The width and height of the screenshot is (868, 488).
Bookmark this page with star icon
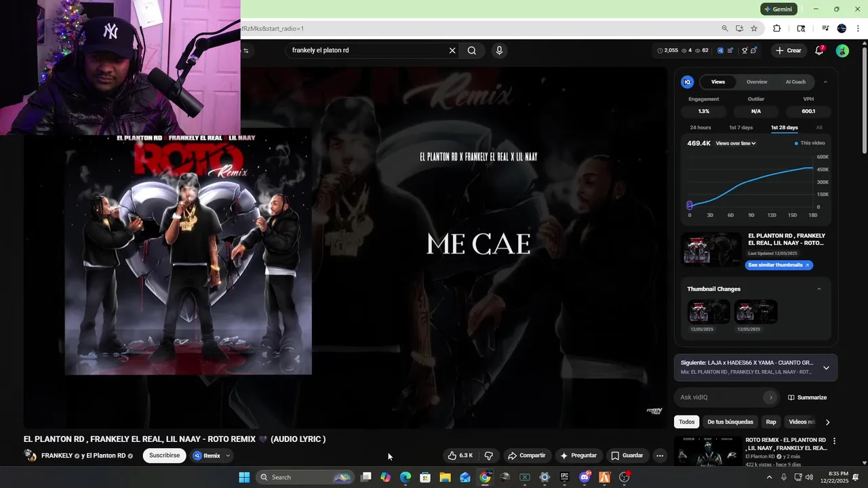pos(754,28)
